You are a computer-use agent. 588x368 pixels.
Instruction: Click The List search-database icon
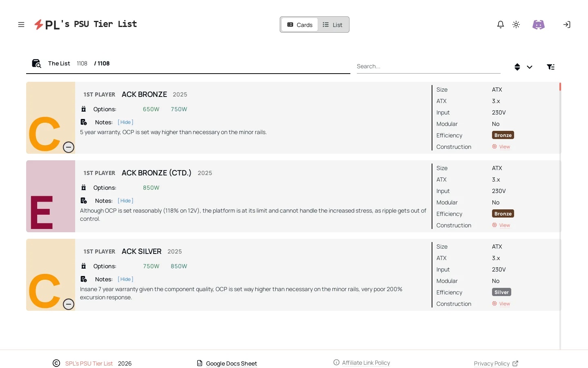pyautogui.click(x=36, y=63)
